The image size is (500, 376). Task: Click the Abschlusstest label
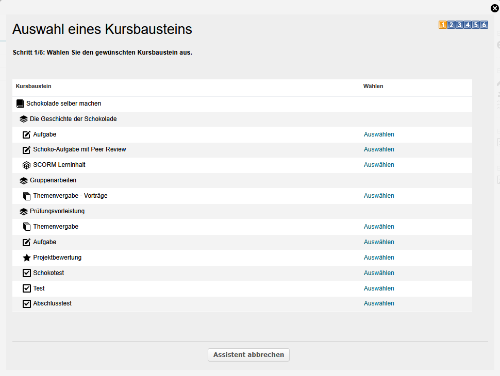52,303
